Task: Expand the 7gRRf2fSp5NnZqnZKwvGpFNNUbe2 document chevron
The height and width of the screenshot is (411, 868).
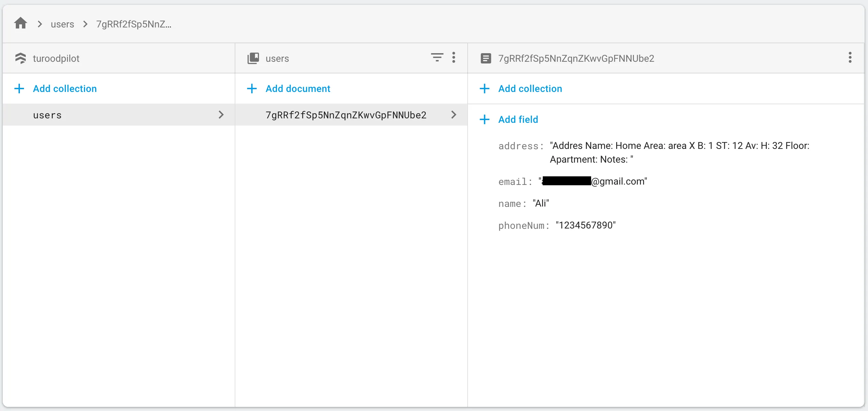Action: point(454,115)
